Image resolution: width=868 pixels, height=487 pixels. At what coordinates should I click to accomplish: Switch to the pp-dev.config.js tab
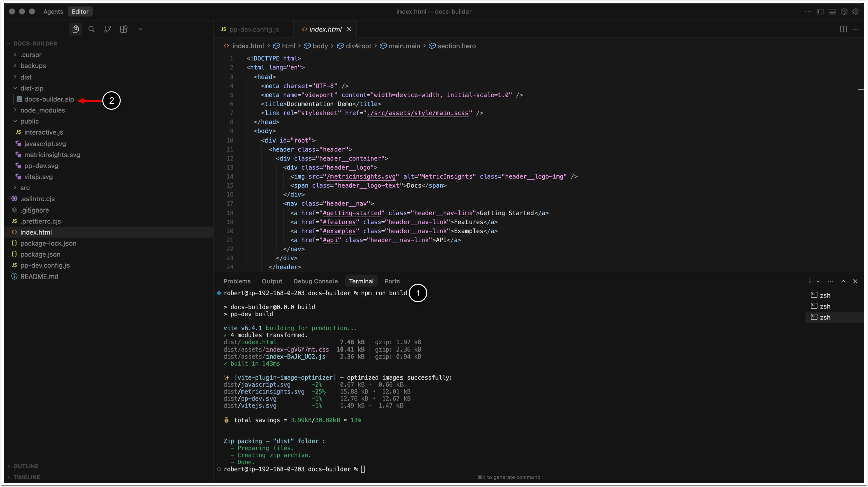pyautogui.click(x=253, y=29)
